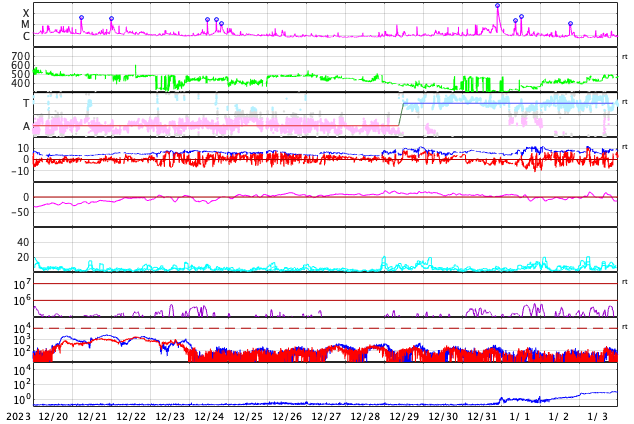The width and height of the screenshot is (634, 424).
Task: Open the rt link beside the 10^7 electron panel
Action: (x=625, y=282)
